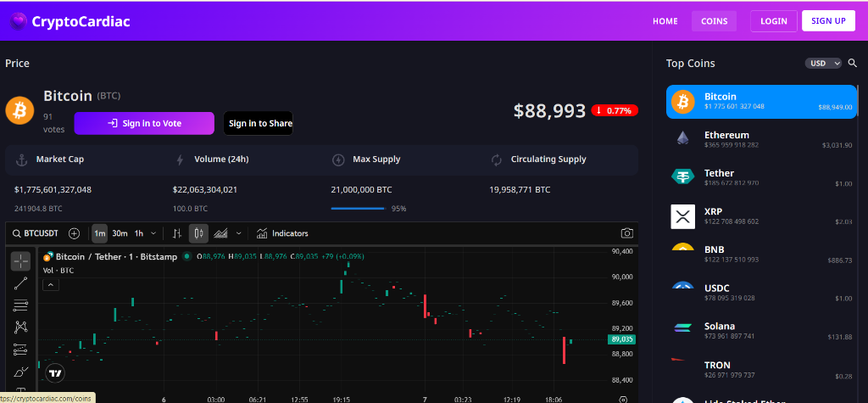Click the 21,000,000 BTC max supply value

(x=361, y=189)
